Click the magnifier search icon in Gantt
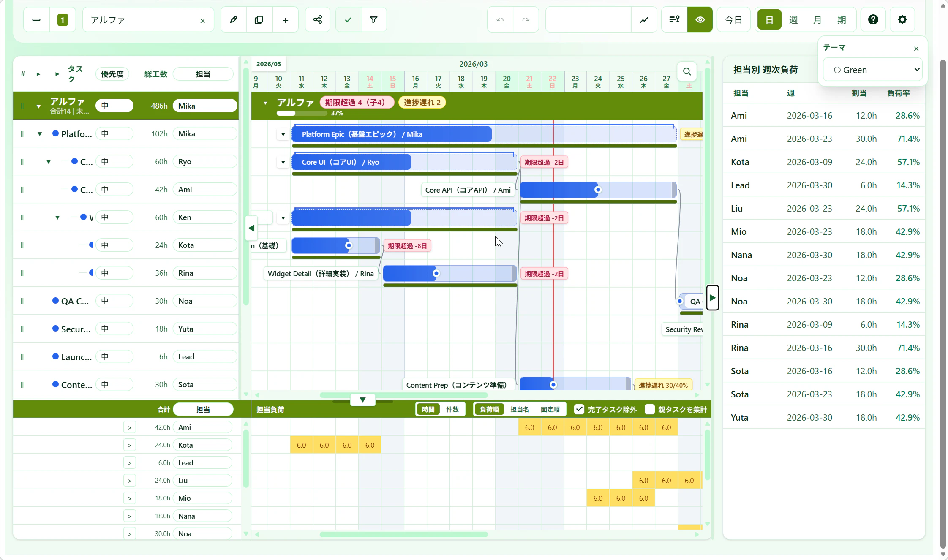 tap(687, 72)
